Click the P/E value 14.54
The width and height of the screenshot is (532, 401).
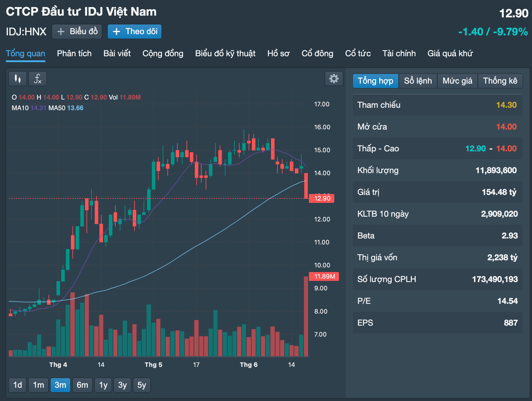(x=508, y=301)
